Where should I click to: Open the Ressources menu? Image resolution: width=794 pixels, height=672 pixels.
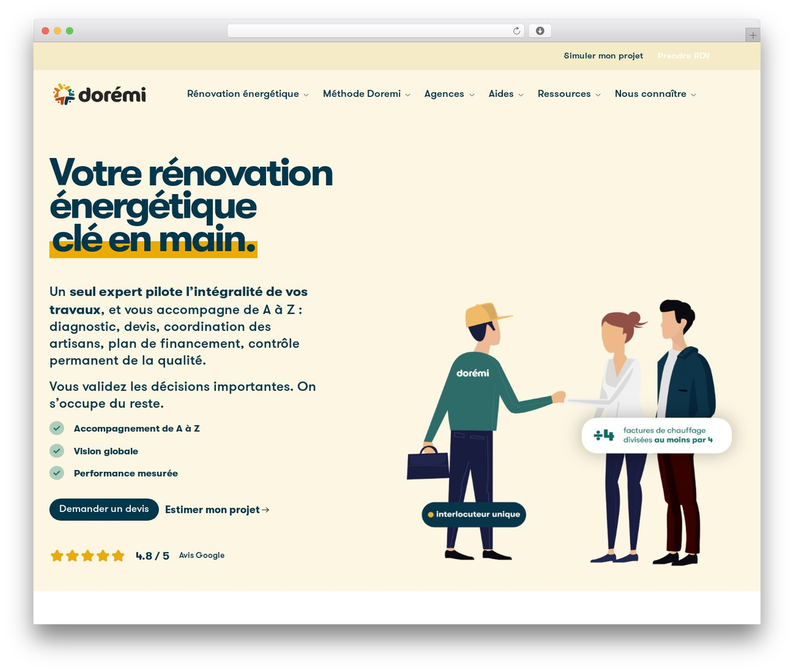(564, 94)
